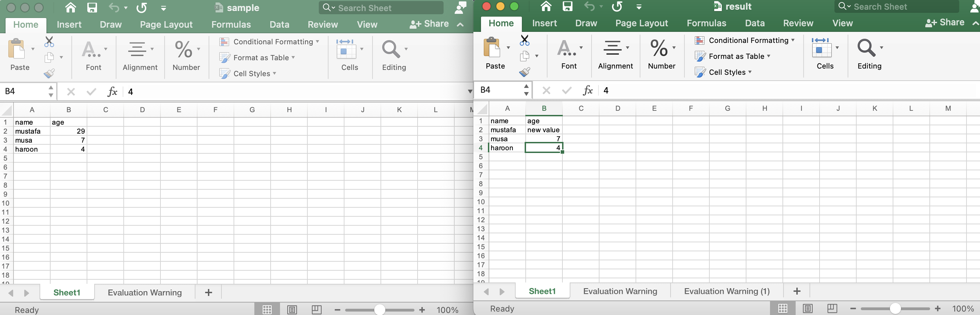The height and width of the screenshot is (315, 980).
Task: Confirm cell entry with the checkmark in result window
Action: pos(566,90)
